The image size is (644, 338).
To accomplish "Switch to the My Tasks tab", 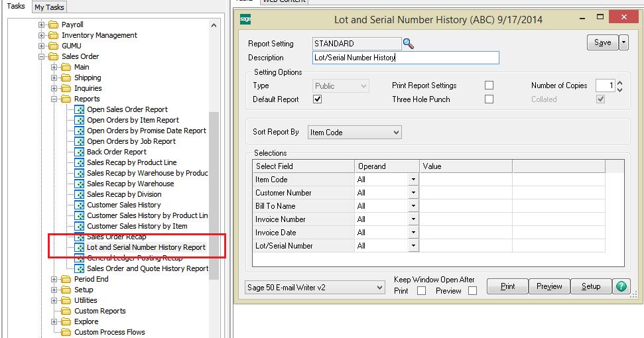I will [49, 7].
